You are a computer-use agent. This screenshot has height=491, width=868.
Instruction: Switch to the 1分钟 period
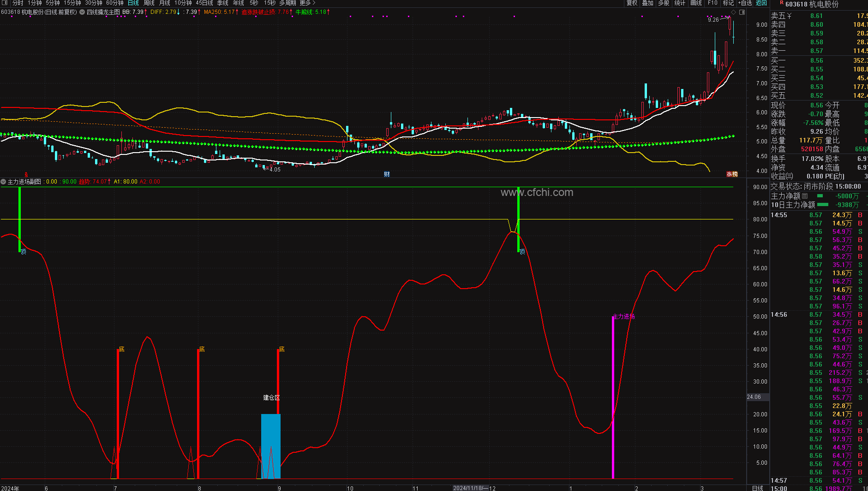[x=35, y=3]
